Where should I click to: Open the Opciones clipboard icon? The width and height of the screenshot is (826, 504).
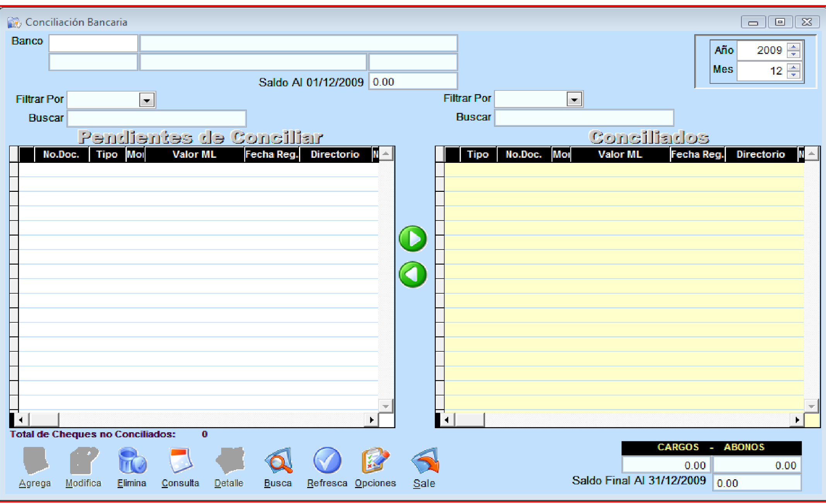coord(375,460)
